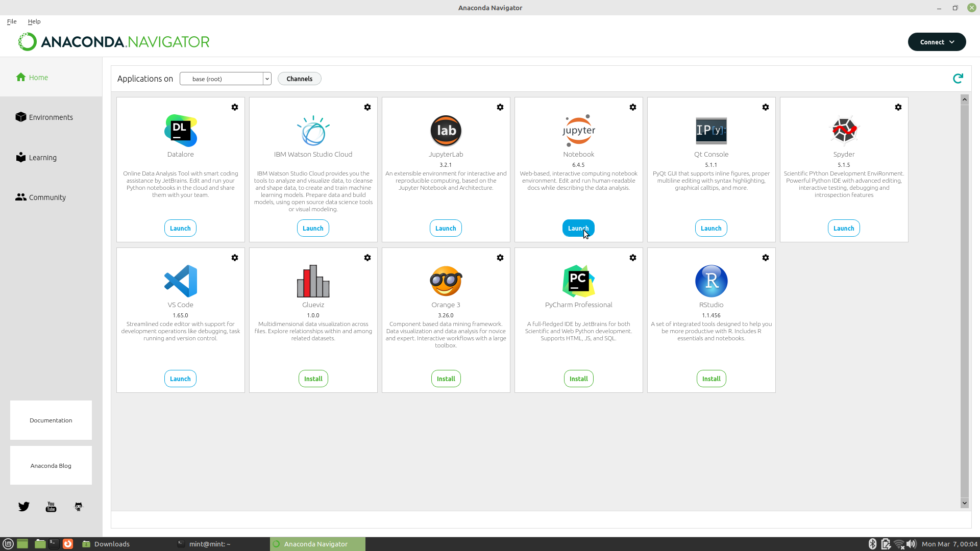
Task: Click the Twitter bird icon
Action: [x=24, y=507]
